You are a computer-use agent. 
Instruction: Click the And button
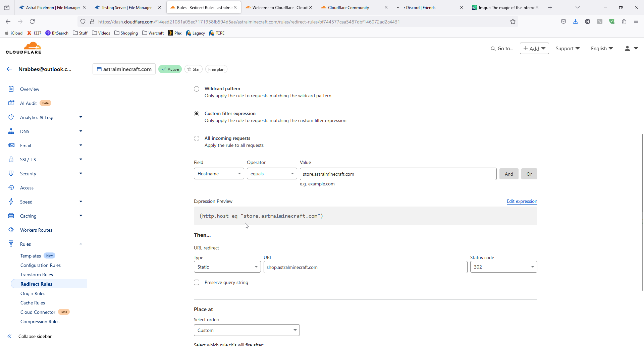pyautogui.click(x=508, y=174)
